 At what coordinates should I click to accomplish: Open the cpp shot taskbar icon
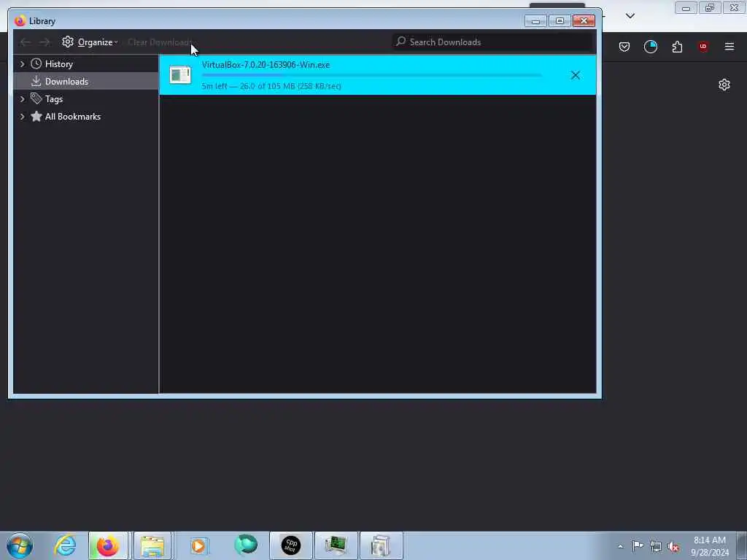[x=290, y=545]
